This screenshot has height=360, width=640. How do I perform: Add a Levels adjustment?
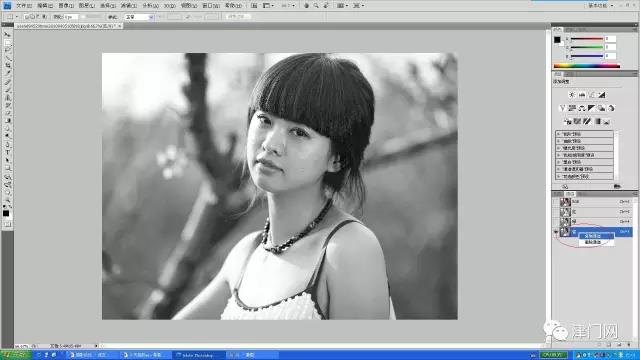click(x=582, y=95)
